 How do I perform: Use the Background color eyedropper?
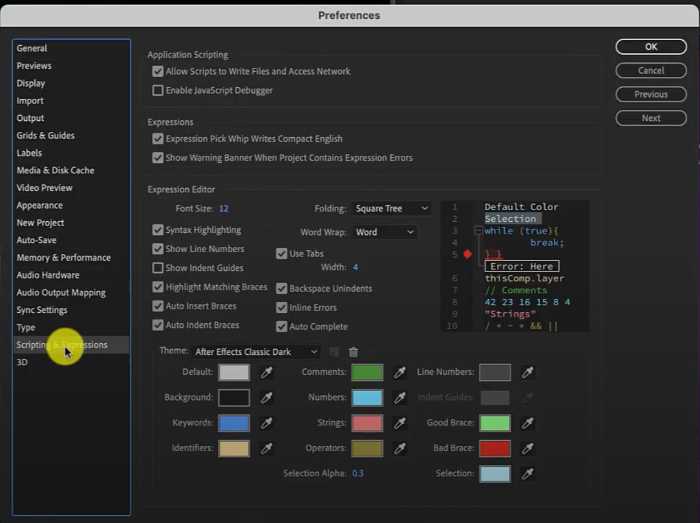[267, 398]
